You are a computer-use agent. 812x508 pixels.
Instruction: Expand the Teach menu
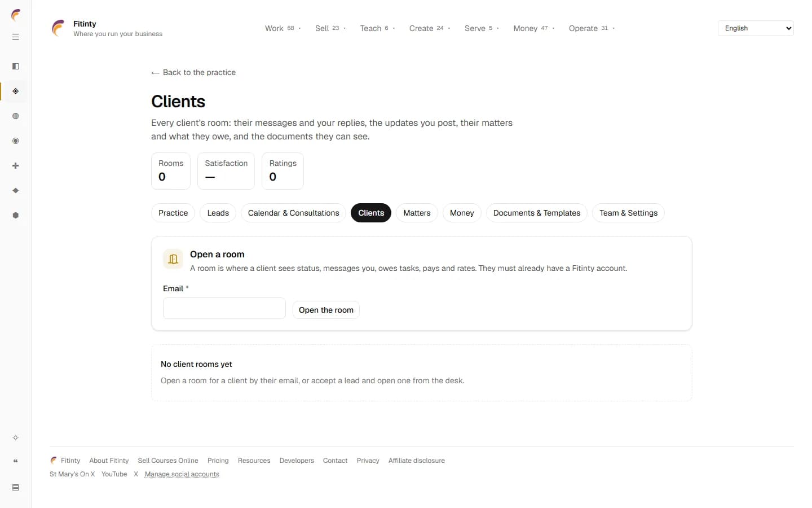(377, 28)
